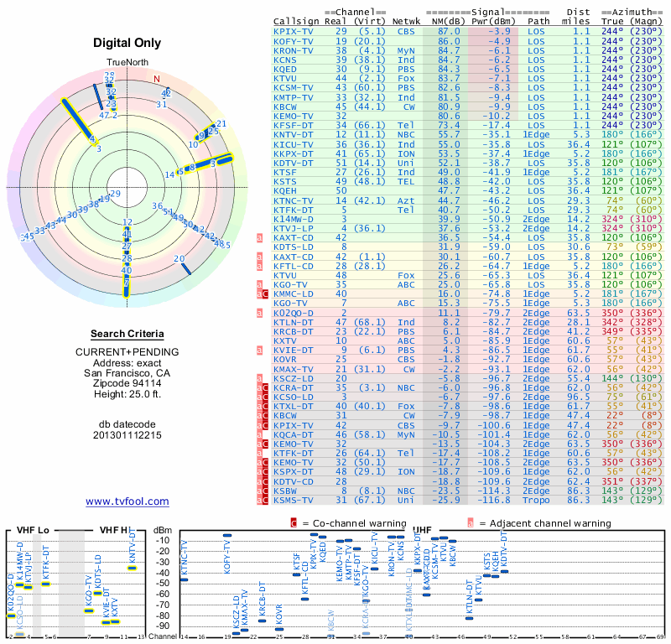Click the Digital Only radar title

(x=127, y=43)
